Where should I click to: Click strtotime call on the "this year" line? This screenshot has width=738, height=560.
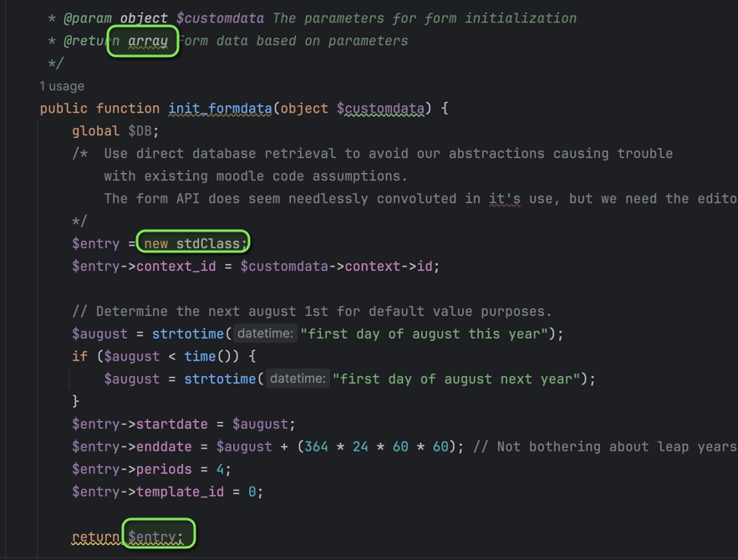187,333
